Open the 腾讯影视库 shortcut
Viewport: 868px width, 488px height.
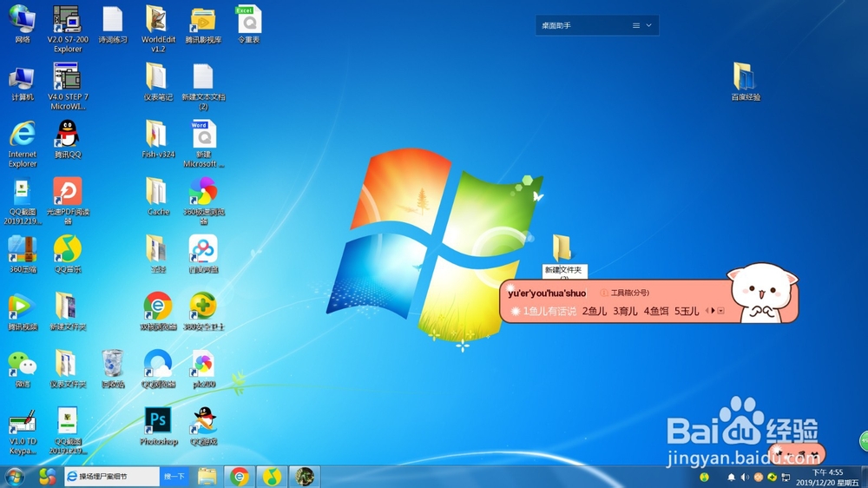click(203, 24)
